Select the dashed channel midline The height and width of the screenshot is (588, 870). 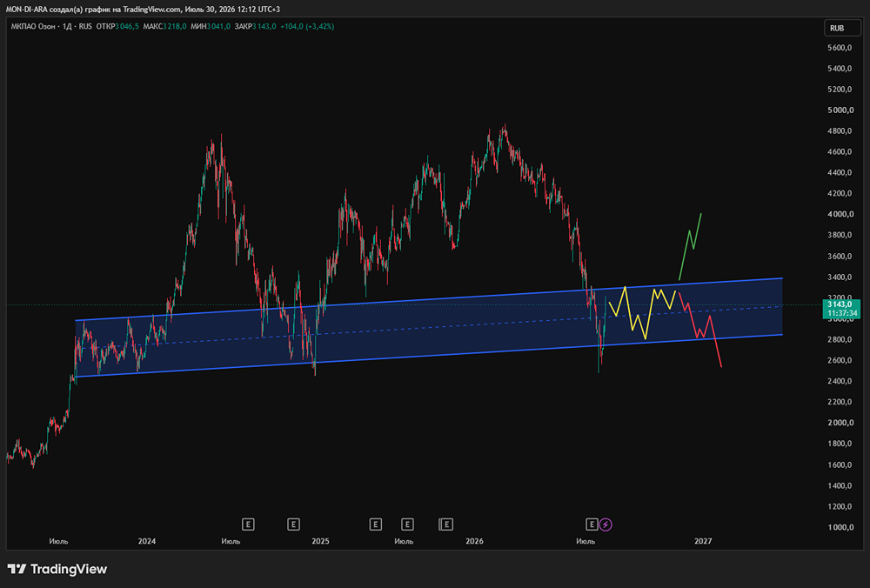click(x=428, y=327)
